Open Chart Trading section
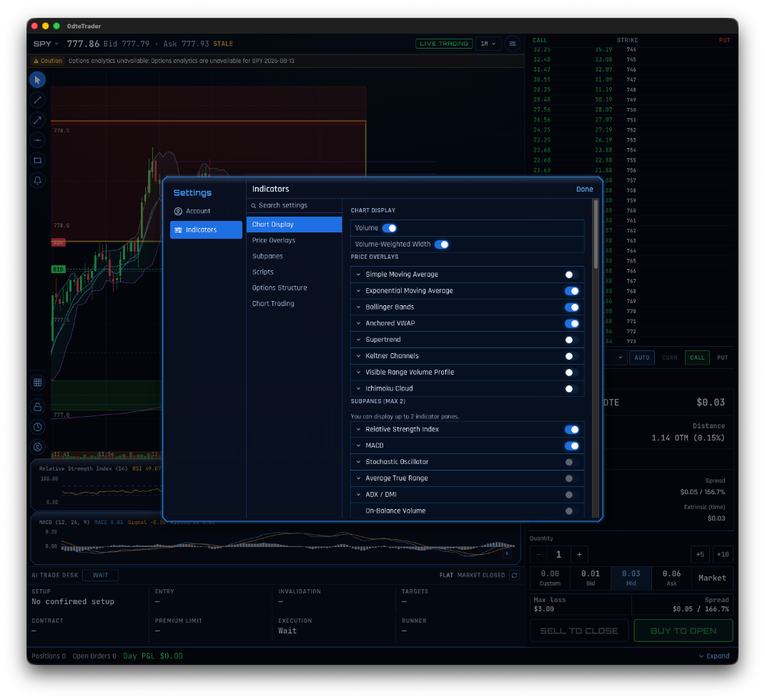Screen dimensions: 765x700 point(294,303)
